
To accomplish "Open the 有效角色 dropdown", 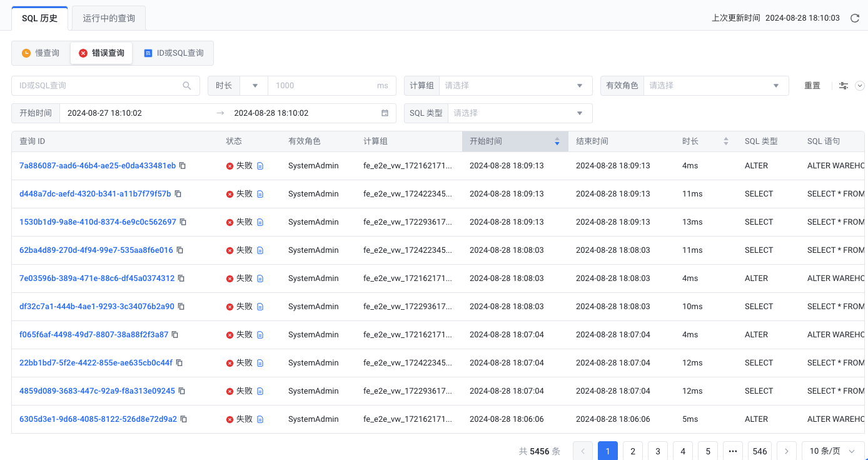I will pyautogui.click(x=716, y=86).
